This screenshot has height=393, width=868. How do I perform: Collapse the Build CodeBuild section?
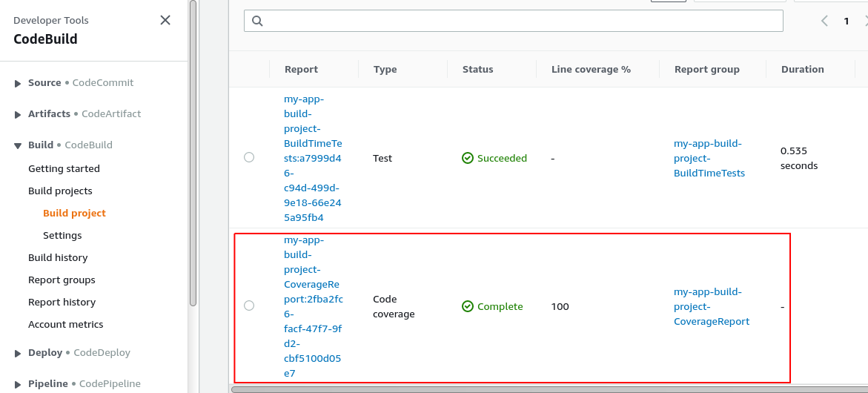point(18,145)
